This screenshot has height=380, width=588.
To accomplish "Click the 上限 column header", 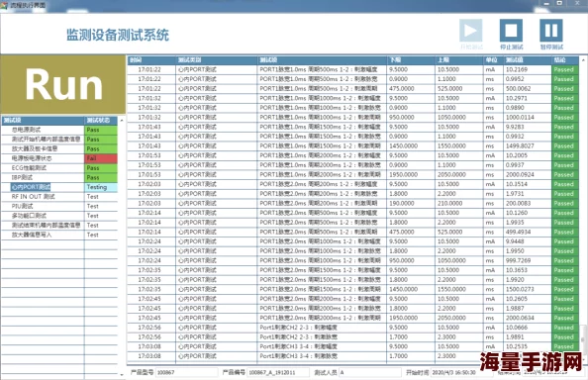I will point(459,60).
